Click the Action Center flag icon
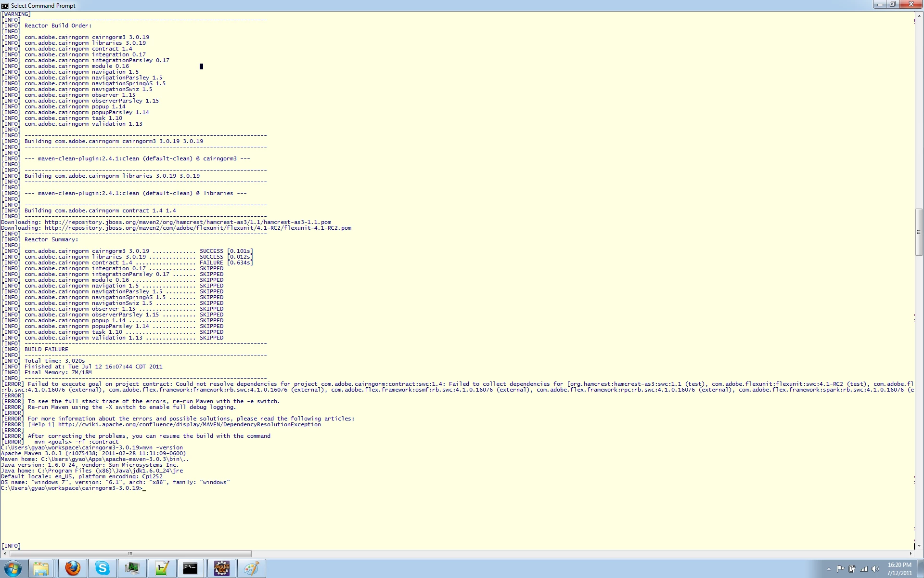This screenshot has height=578, width=924. [x=840, y=569]
